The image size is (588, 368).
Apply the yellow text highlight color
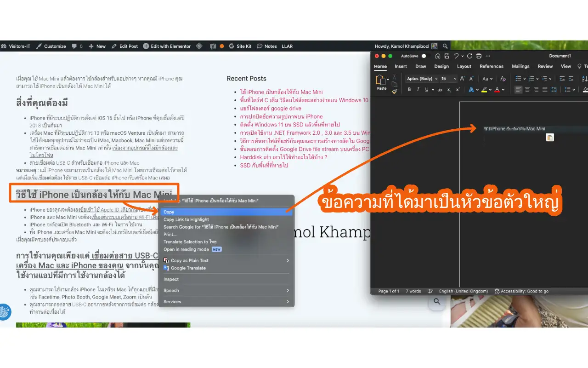484,90
